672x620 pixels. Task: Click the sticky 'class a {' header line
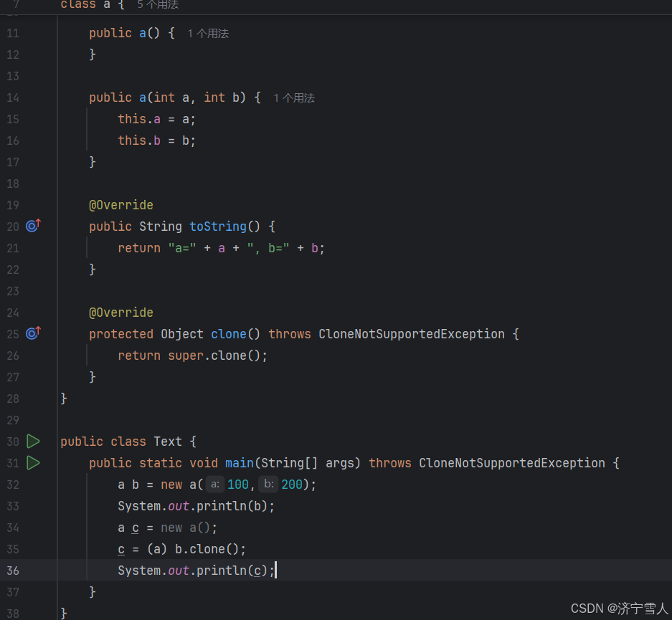coord(93,5)
